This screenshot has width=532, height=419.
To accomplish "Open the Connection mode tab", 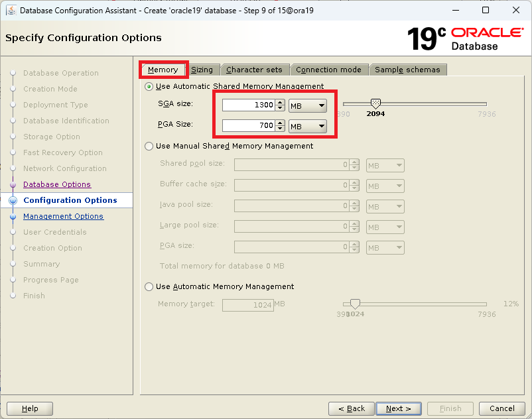I will tap(328, 70).
